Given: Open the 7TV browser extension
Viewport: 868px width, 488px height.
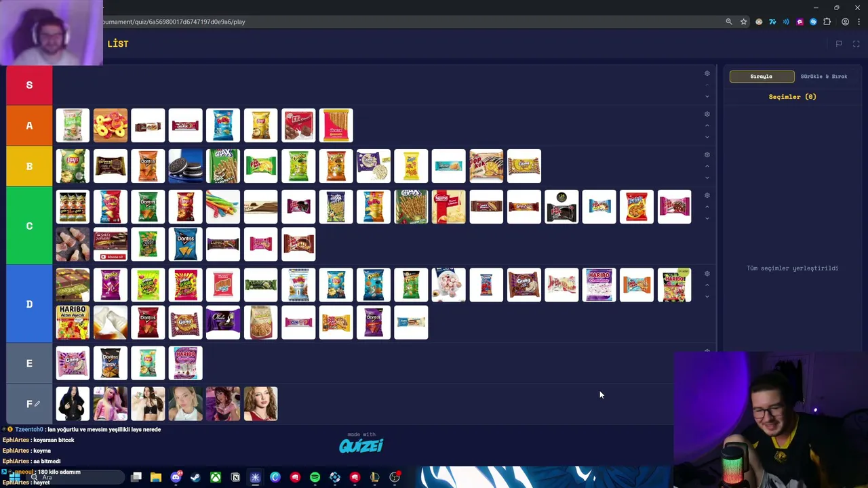Looking at the screenshot, I should pyautogui.click(x=772, y=22).
